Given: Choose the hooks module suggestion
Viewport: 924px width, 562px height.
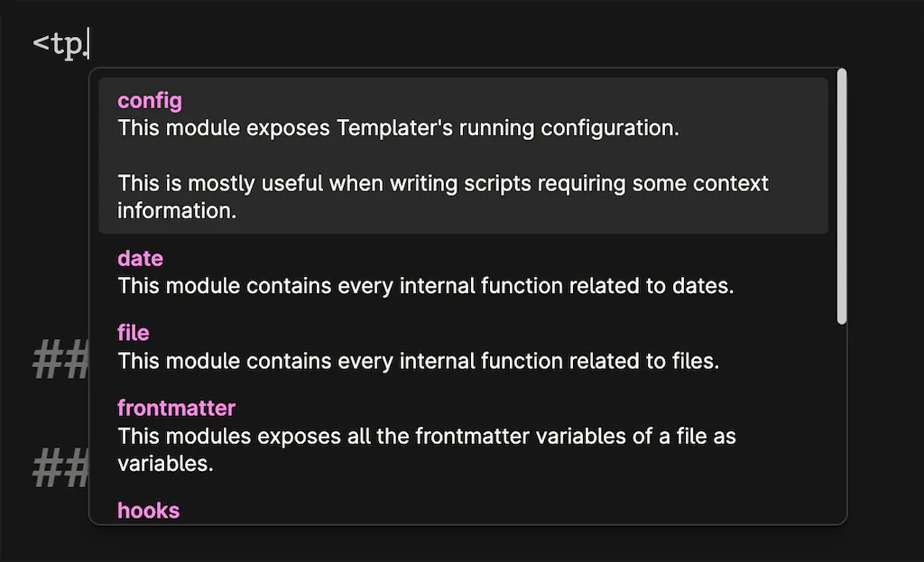Looking at the screenshot, I should pyautogui.click(x=148, y=510).
